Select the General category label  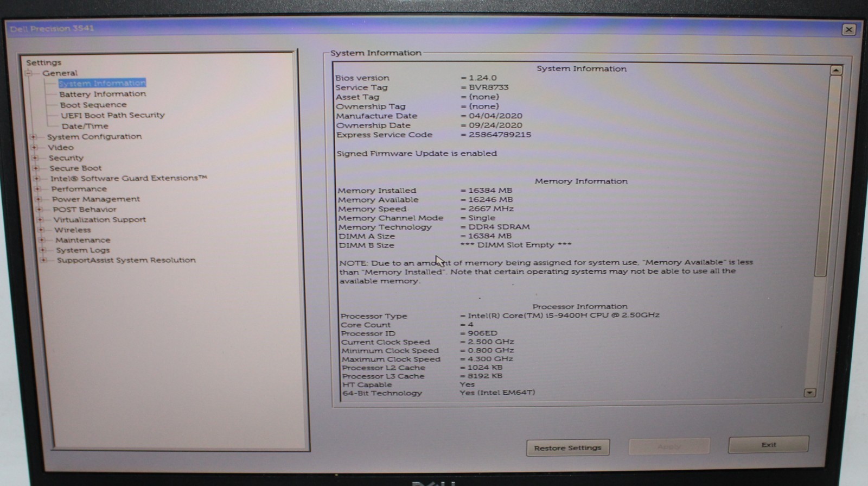click(x=60, y=73)
